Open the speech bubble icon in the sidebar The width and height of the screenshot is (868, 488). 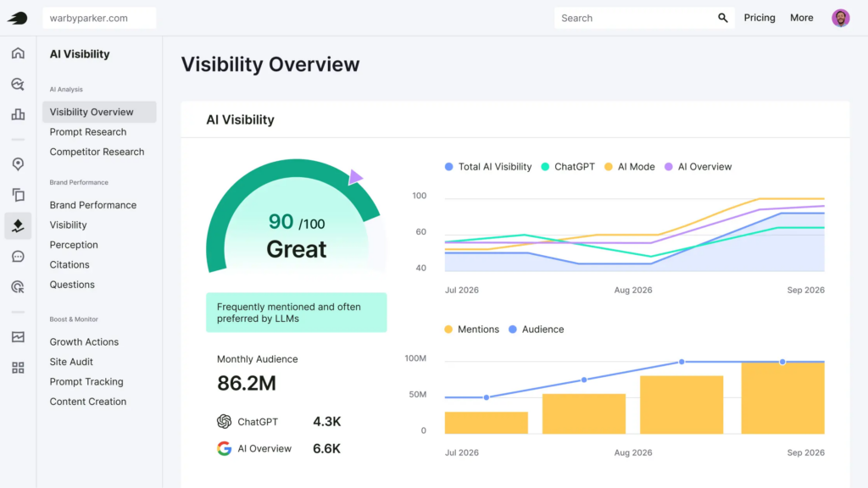coord(18,257)
